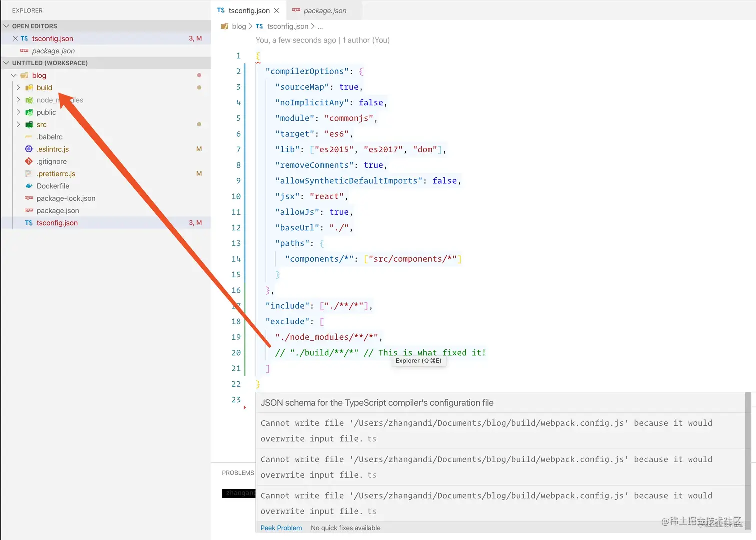The width and height of the screenshot is (756, 540).
Task: Collapse the OPEN EDITORS section
Action: (x=6, y=26)
